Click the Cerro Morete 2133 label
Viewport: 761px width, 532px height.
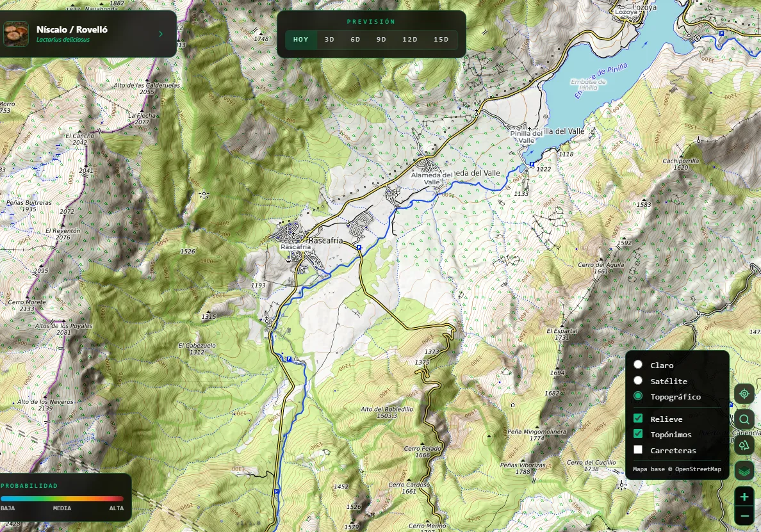(27, 305)
